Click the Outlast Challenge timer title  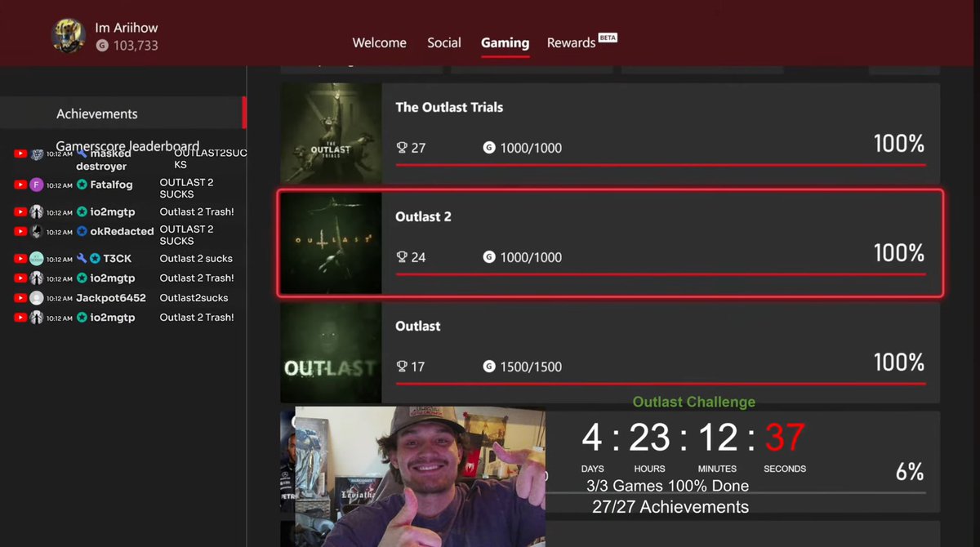[694, 402]
